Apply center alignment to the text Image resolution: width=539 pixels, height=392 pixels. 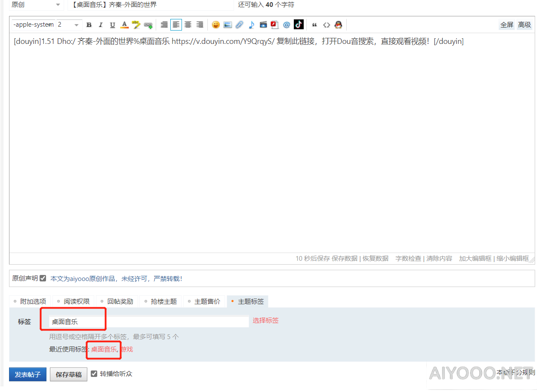coord(188,25)
